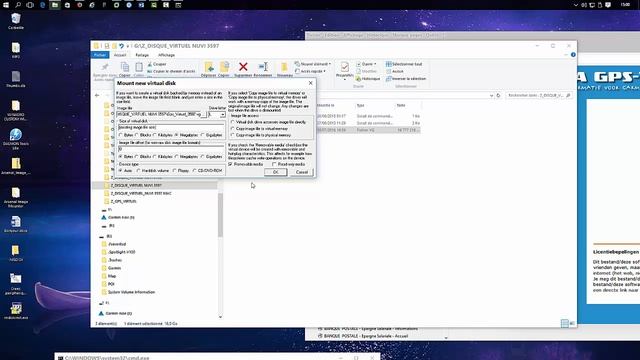Open the Explorer help question-mark icon
The height and width of the screenshot is (360, 640).
(x=573, y=55)
